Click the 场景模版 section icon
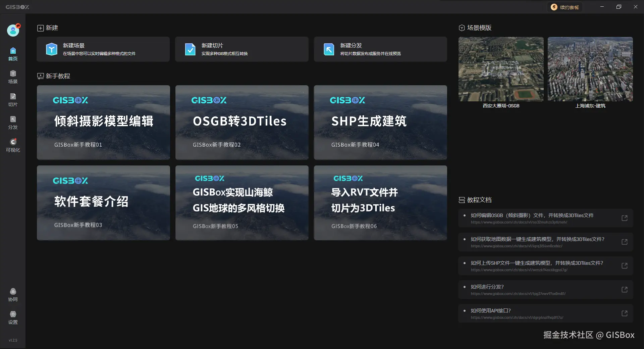Image resolution: width=644 pixels, height=349 pixels. point(462,28)
